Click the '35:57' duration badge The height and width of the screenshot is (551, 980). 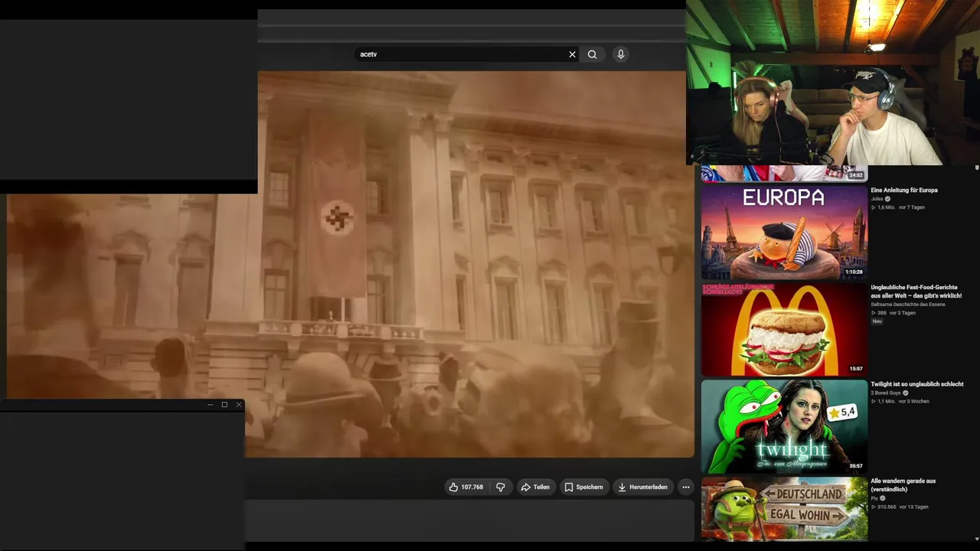tap(856, 466)
